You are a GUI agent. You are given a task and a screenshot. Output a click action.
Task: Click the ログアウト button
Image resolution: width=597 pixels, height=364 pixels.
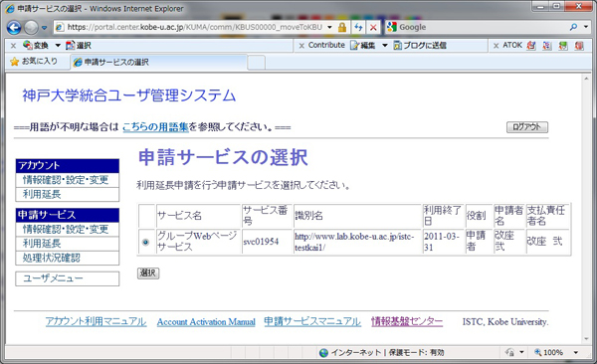point(527,127)
